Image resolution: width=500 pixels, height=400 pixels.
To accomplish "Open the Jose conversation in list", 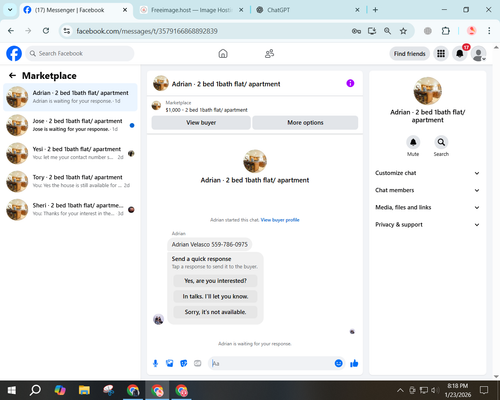I will click(x=70, y=125).
